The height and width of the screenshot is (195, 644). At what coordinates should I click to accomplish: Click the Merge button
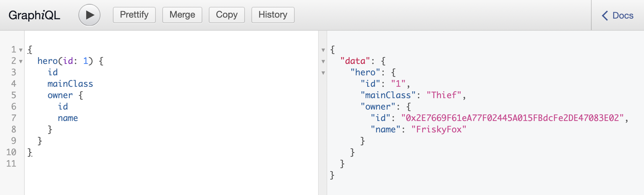[x=182, y=15]
